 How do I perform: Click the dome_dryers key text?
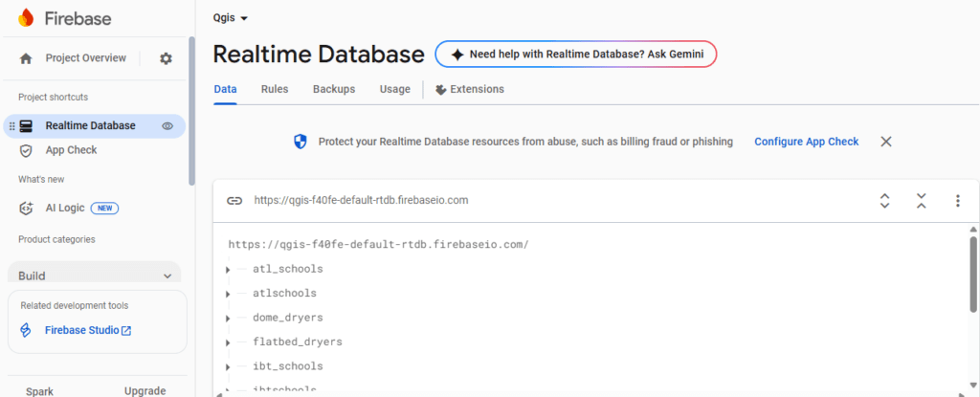[287, 318]
